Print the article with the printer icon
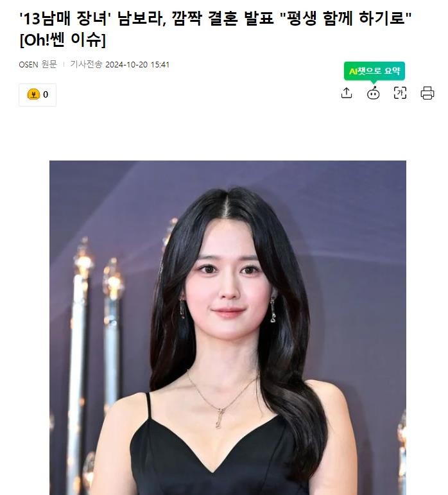The image size is (448, 495). [427, 93]
